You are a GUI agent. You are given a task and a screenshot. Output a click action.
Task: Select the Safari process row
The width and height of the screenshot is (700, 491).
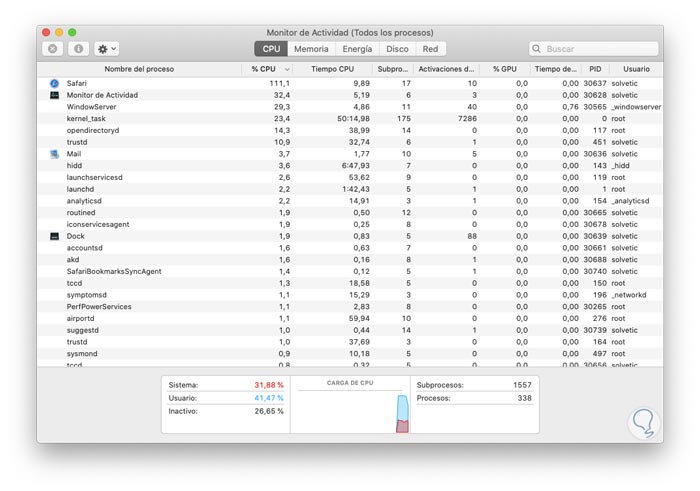coord(350,83)
